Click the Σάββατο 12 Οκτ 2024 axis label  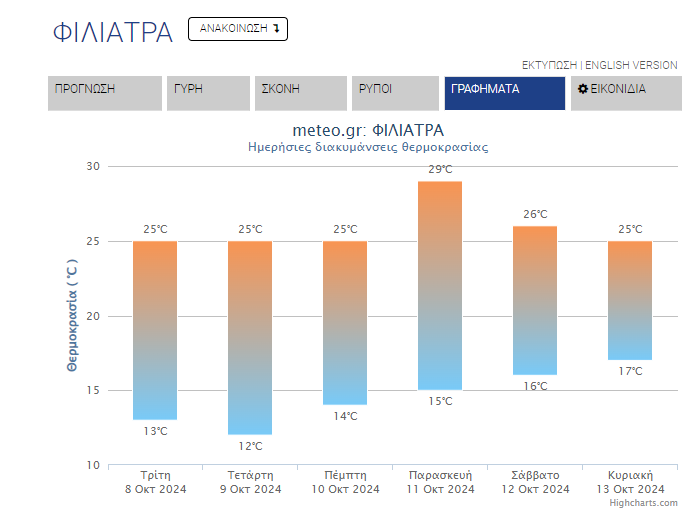tap(535, 482)
